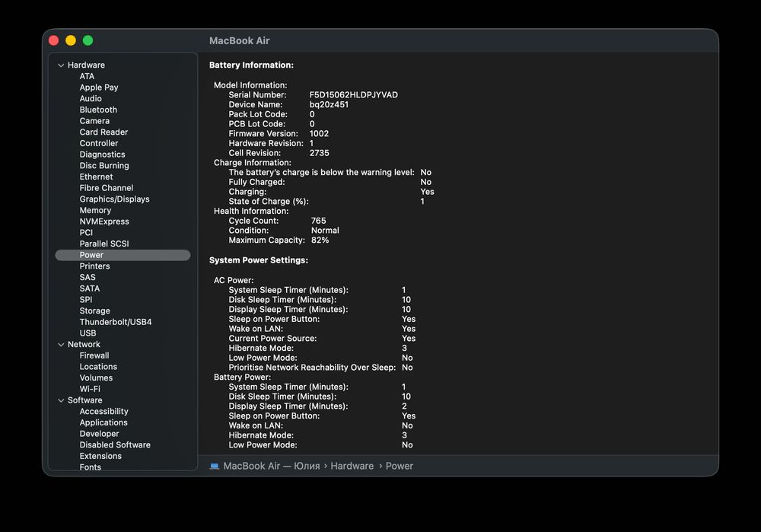Select Accessibility under Software
The height and width of the screenshot is (532, 761).
pyautogui.click(x=103, y=411)
